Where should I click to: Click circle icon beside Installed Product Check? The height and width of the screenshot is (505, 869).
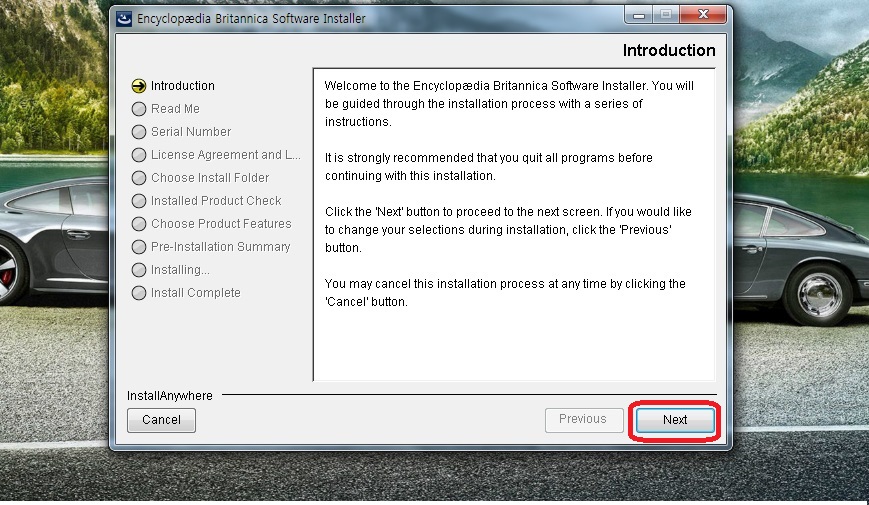click(x=139, y=201)
